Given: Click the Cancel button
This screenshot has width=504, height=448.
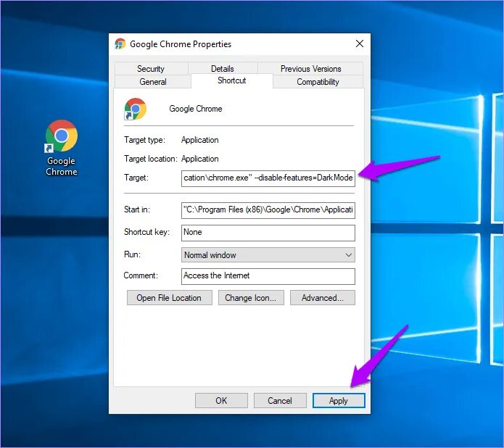Looking at the screenshot, I should (x=280, y=401).
